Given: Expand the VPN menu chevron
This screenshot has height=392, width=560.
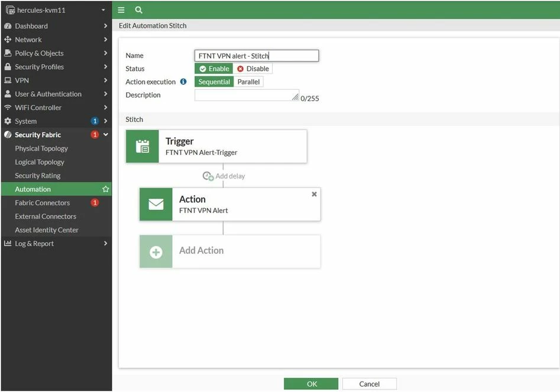Looking at the screenshot, I should [x=105, y=80].
